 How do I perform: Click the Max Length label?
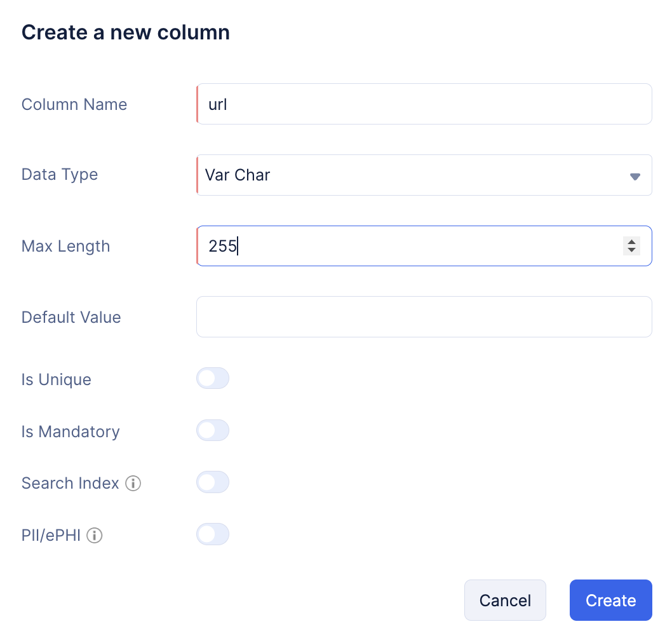[x=65, y=246]
